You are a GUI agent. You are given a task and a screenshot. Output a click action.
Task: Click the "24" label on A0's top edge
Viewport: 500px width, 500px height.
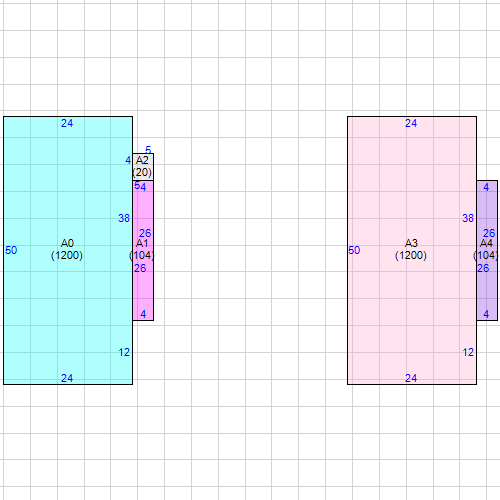click(x=67, y=123)
